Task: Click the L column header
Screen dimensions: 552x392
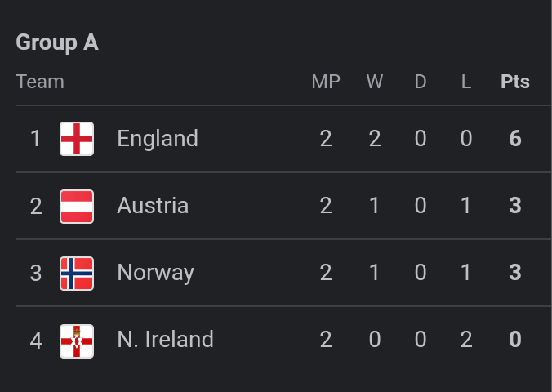Action: [466, 82]
